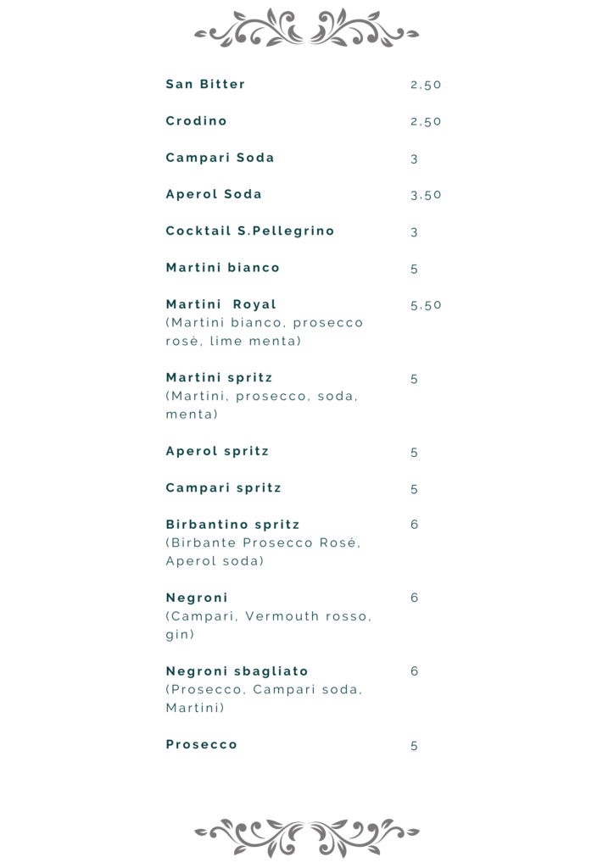Click the Negroni sbagliato heading
The width and height of the screenshot is (614, 868).
[x=237, y=671]
